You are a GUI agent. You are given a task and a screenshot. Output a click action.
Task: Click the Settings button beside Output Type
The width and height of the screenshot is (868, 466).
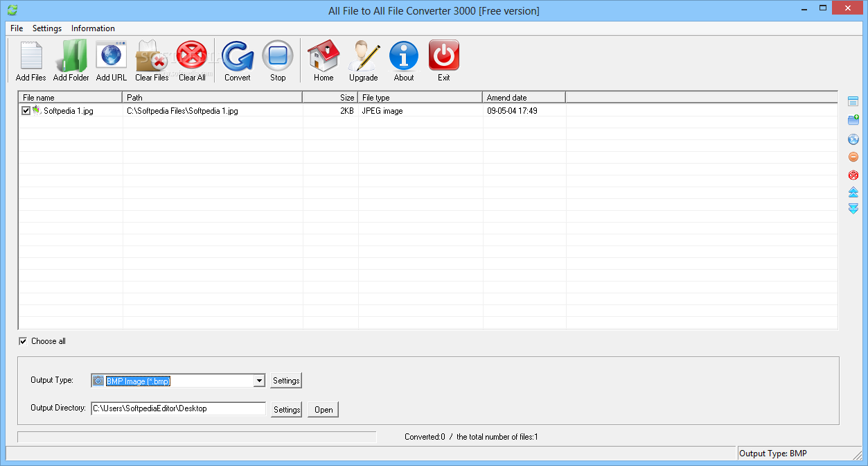[285, 380]
